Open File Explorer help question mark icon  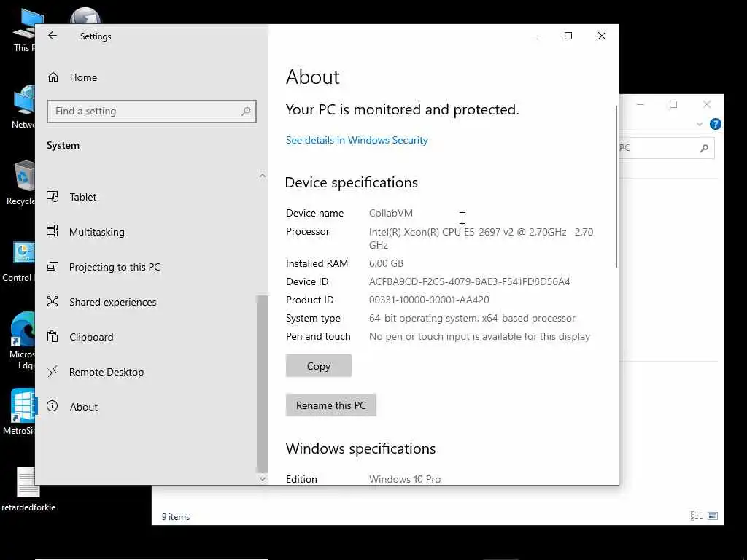[x=715, y=124]
